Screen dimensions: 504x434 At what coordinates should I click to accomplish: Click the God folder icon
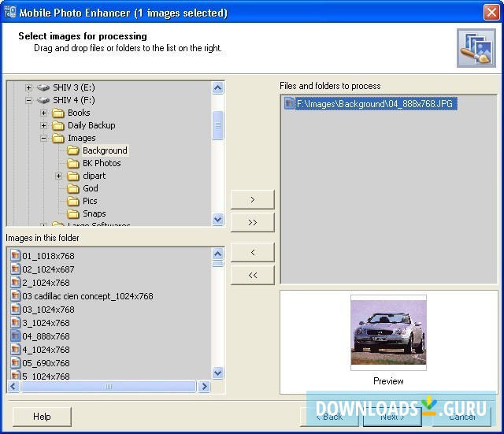(73, 188)
